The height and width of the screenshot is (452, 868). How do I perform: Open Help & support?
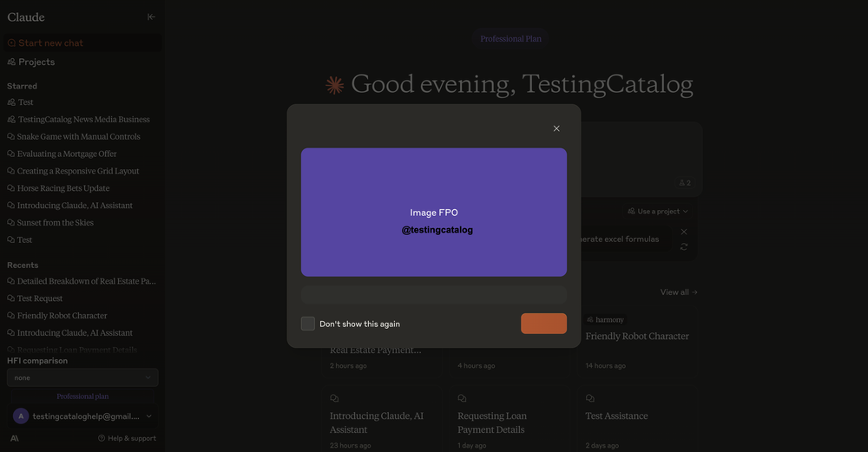[x=127, y=438]
